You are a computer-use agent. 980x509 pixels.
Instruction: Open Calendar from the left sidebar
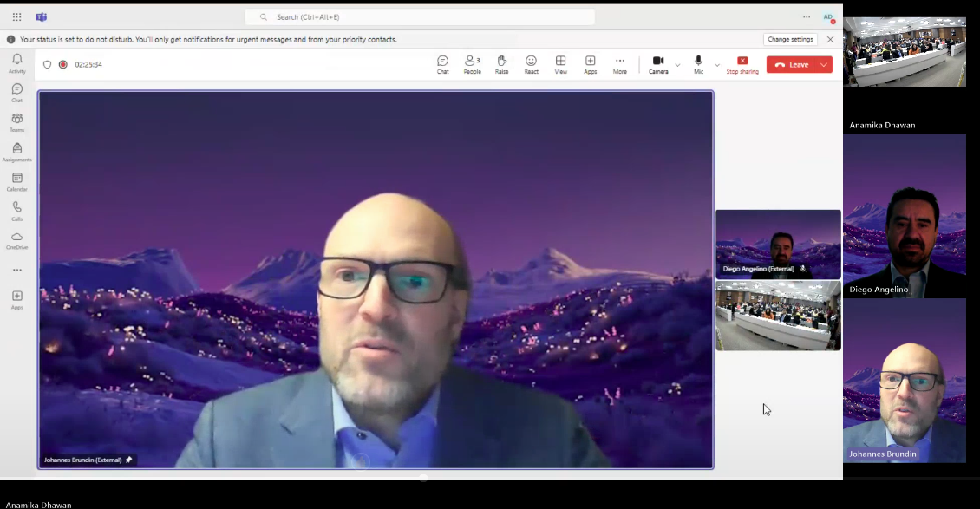pos(16,181)
